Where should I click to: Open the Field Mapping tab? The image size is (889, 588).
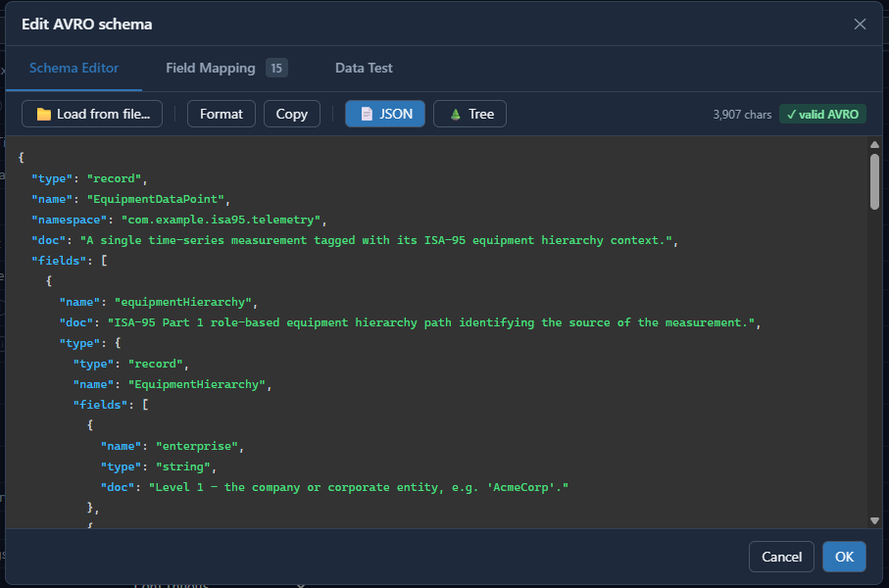click(x=226, y=68)
